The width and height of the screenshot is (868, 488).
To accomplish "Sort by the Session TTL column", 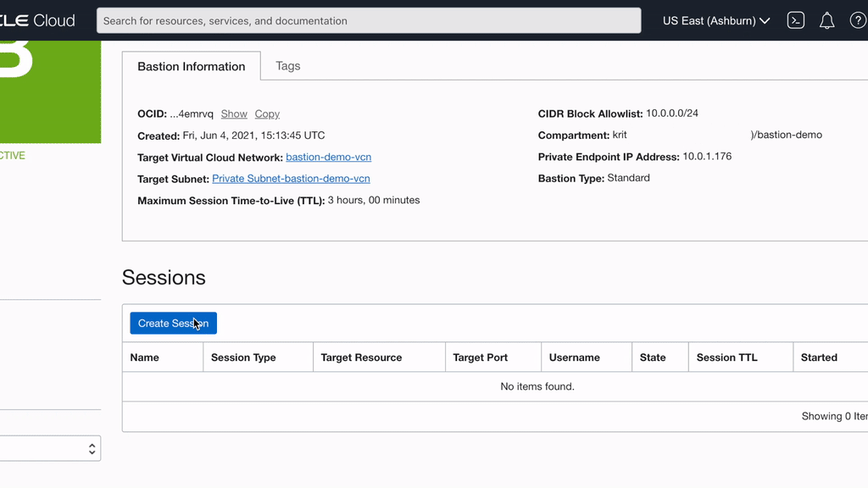I will (726, 357).
